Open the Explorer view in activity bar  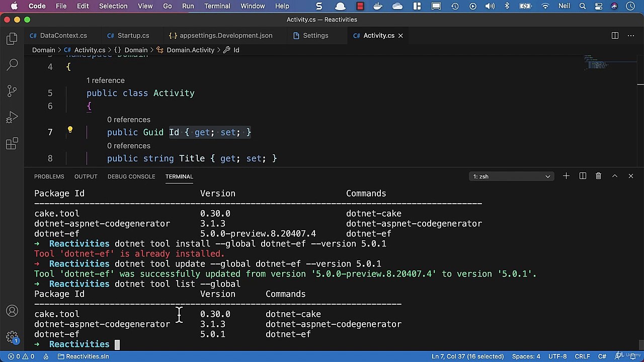click(x=12, y=39)
